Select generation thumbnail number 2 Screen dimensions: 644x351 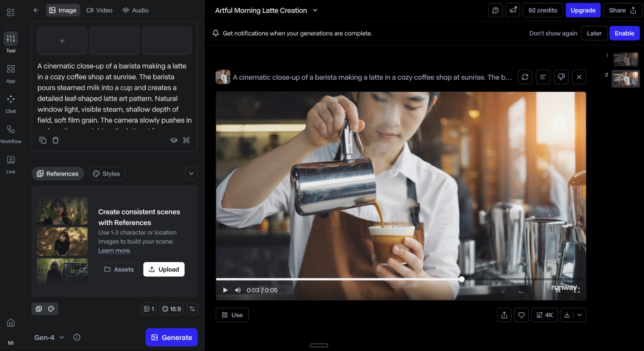coord(625,79)
